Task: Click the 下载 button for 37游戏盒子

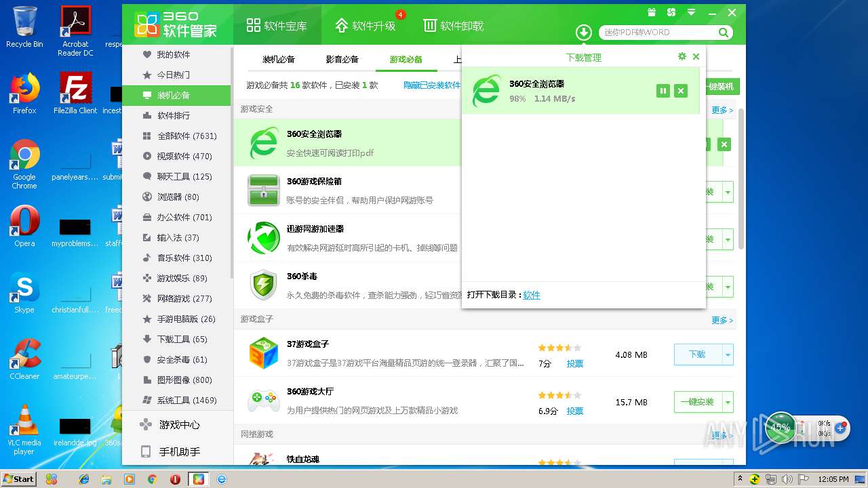Action: tap(698, 354)
